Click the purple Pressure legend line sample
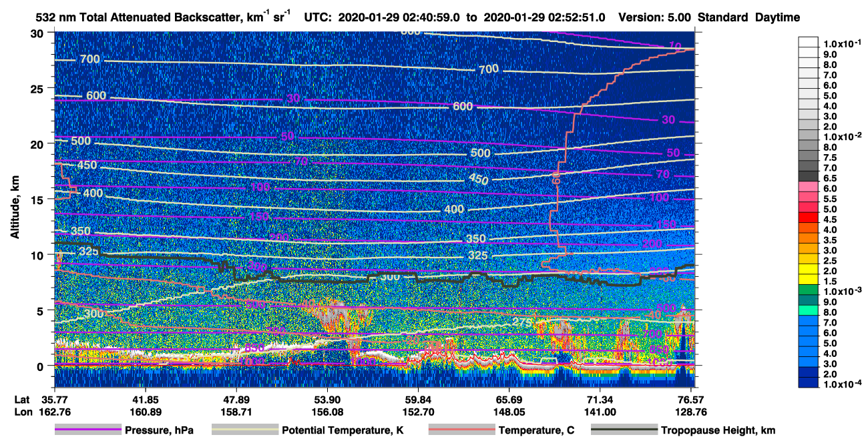 pyautogui.click(x=88, y=430)
